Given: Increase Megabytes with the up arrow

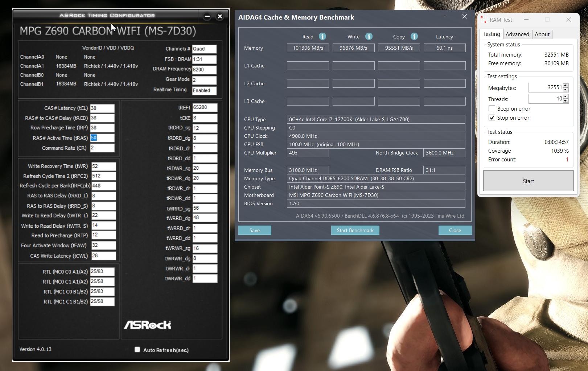Looking at the screenshot, I should click(566, 85).
